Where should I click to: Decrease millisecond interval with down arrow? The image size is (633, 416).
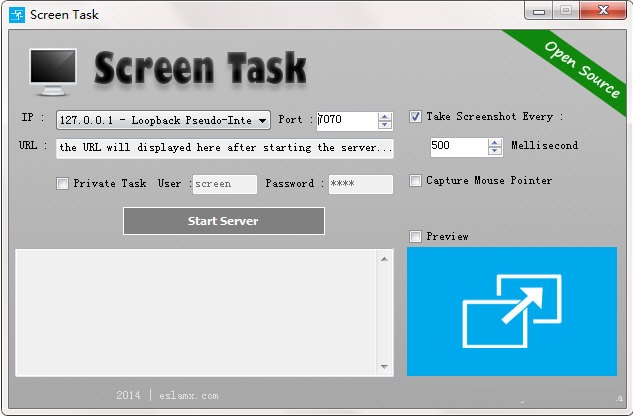495,151
